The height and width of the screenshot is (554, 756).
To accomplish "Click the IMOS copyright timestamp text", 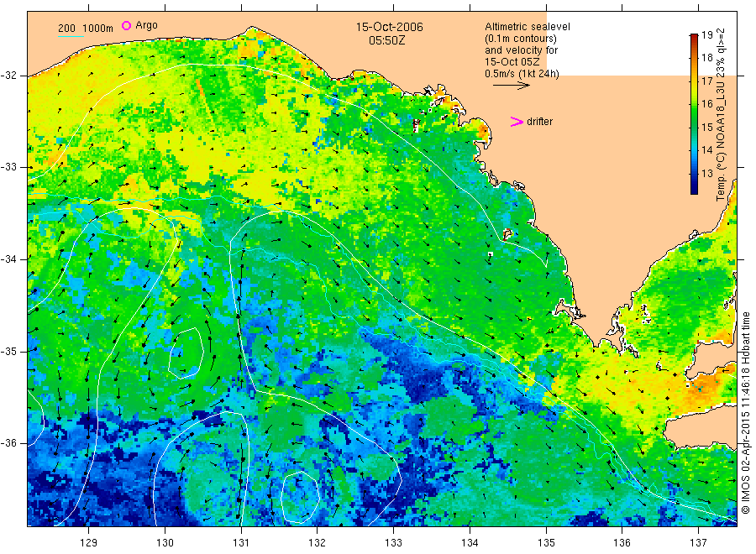I will pyautogui.click(x=746, y=413).
